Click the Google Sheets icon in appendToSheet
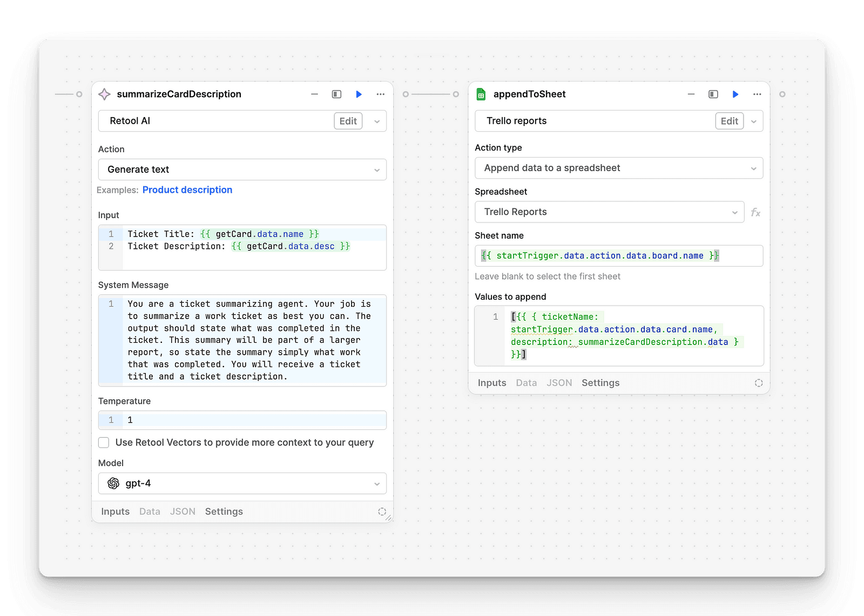The image size is (864, 616). click(x=481, y=94)
